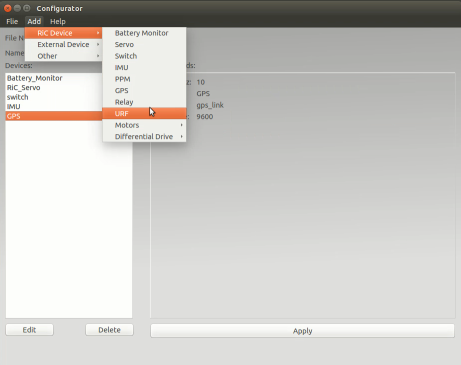Click the Delete button
461x365 pixels.
[x=109, y=330]
